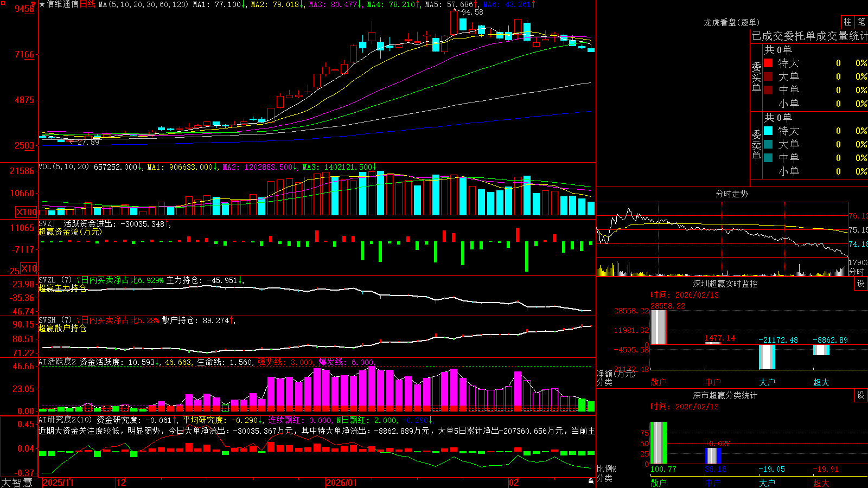Click the 中户 value 1477.14
868x488 pixels.
click(720, 338)
